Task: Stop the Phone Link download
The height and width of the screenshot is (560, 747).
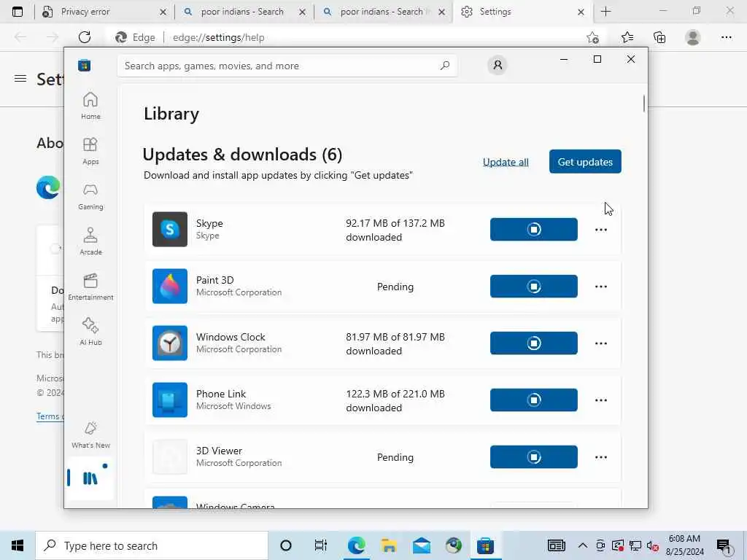Action: click(x=533, y=400)
